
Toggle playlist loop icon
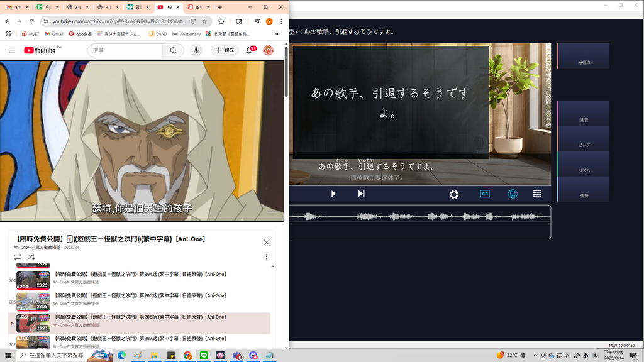coord(18,256)
